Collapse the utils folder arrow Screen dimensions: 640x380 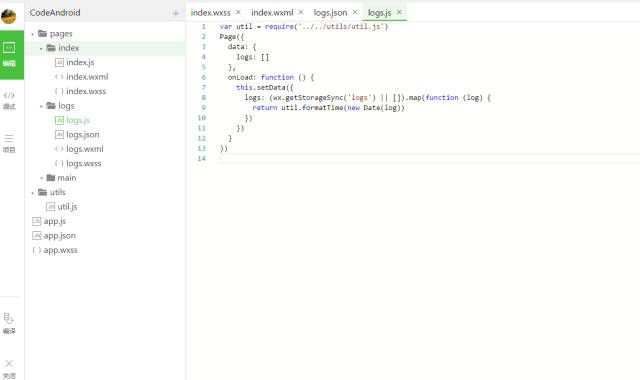(x=33, y=193)
